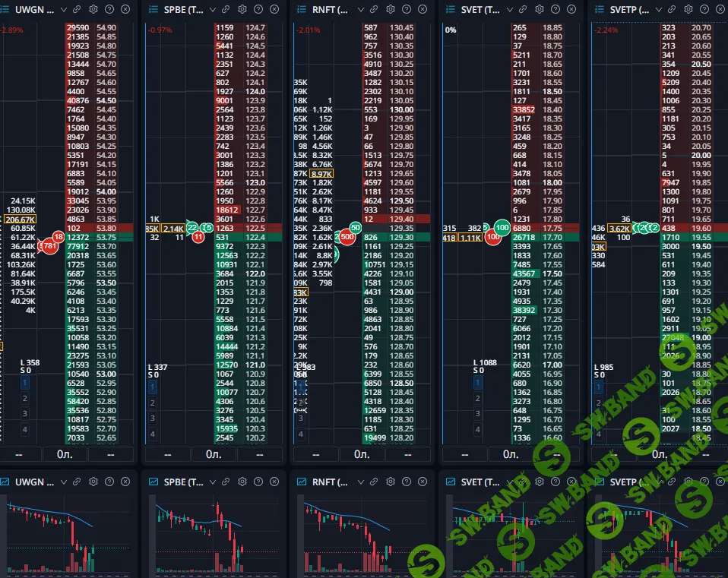Click link icon in UWGN chart panel header
This screenshot has width=728, height=578.
click(77, 482)
